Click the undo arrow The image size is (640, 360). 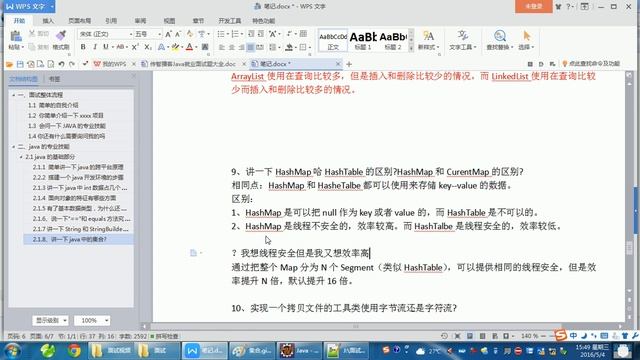[61, 64]
